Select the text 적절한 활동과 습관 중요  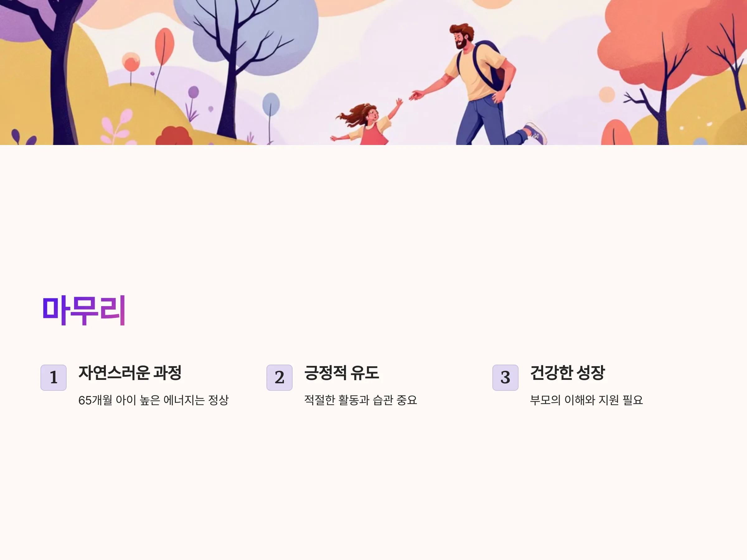click(361, 400)
